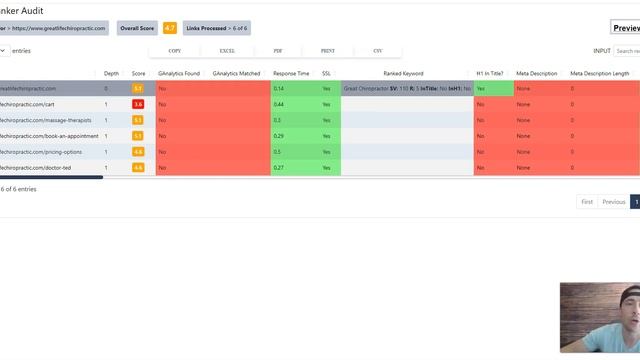This screenshot has height=360, width=640.
Task: Select the /pricing-options page URL
Action: (41, 152)
